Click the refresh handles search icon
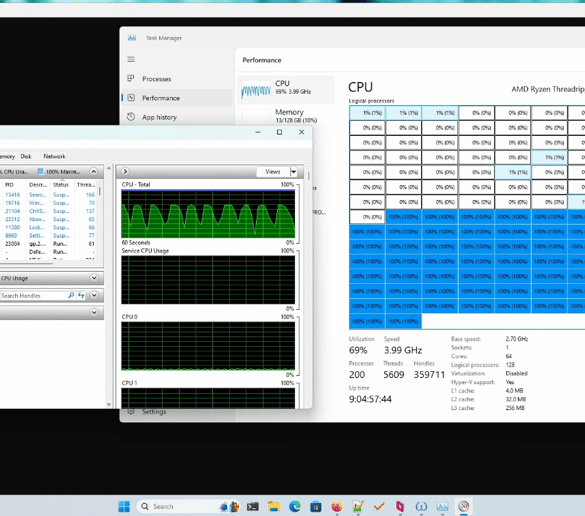585x516 pixels. tap(81, 295)
